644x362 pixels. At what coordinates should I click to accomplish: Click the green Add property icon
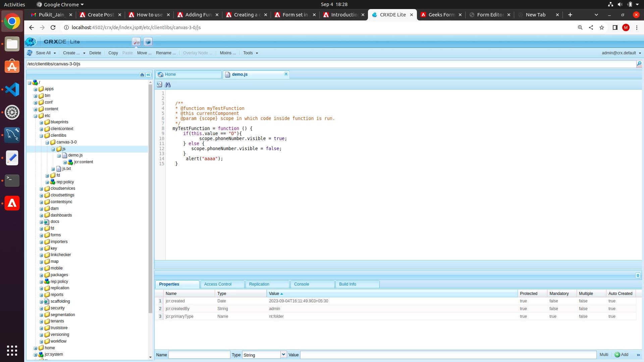[x=617, y=355]
